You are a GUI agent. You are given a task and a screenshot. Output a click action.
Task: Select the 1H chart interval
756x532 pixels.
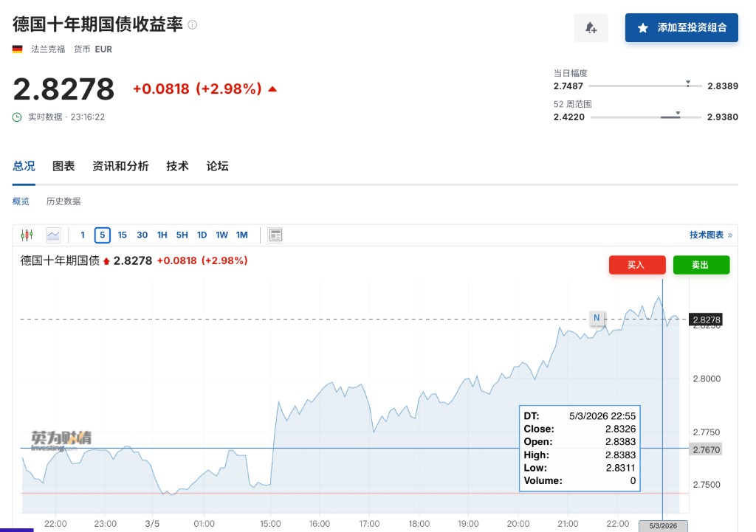[x=162, y=235]
